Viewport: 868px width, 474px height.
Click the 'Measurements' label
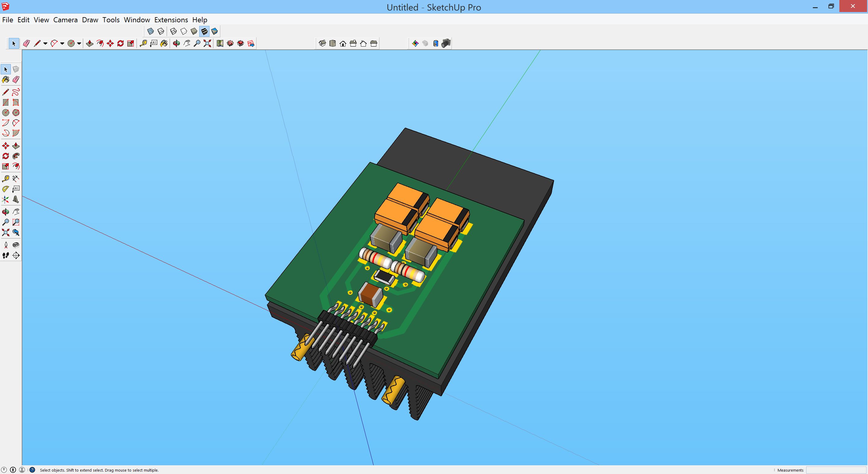(x=790, y=470)
